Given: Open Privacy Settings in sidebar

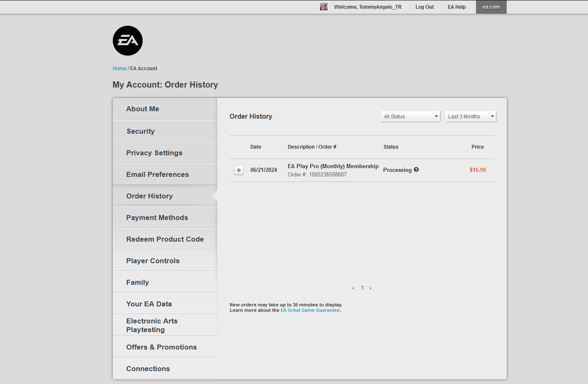Looking at the screenshot, I should pos(154,153).
